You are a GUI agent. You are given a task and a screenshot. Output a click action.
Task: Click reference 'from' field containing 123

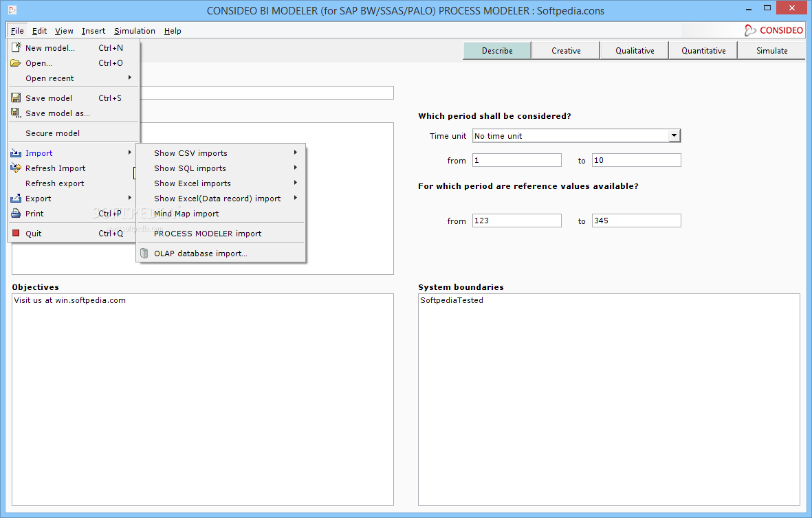[x=517, y=221]
